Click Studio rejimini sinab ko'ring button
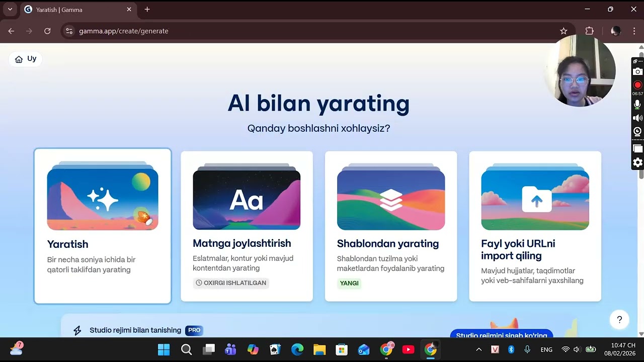This screenshot has height=362, width=644. [x=502, y=335]
